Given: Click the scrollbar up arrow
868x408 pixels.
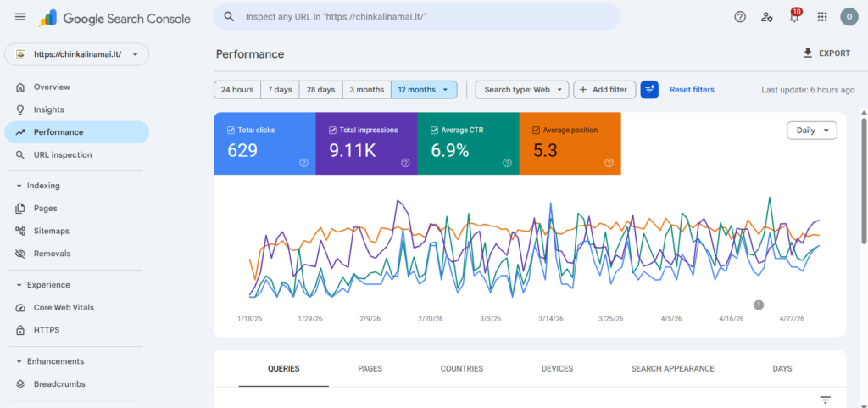Looking at the screenshot, I should (864, 113).
